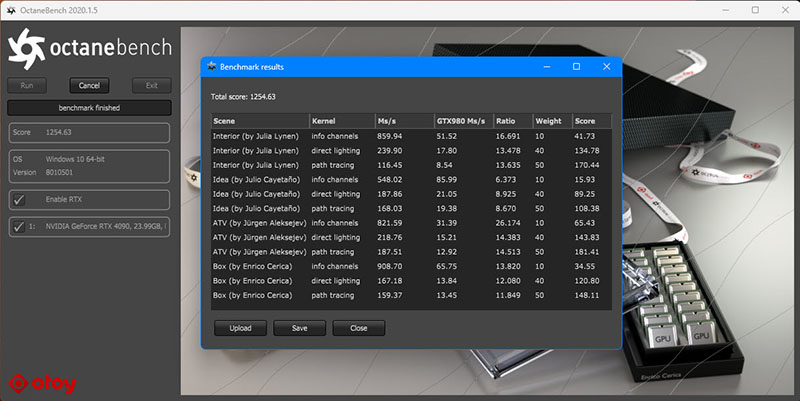Screen dimensions: 800x401
Task: Click the Benchmark results dialog icon
Action: (212, 67)
